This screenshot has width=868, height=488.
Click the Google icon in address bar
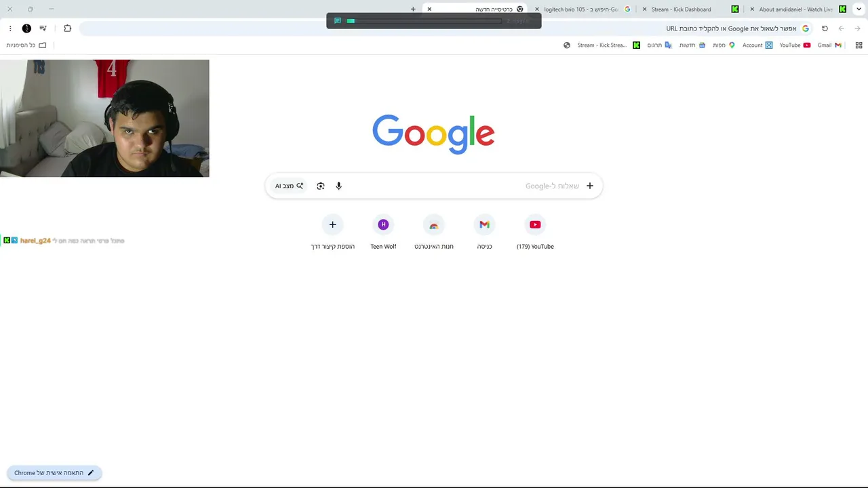[806, 28]
